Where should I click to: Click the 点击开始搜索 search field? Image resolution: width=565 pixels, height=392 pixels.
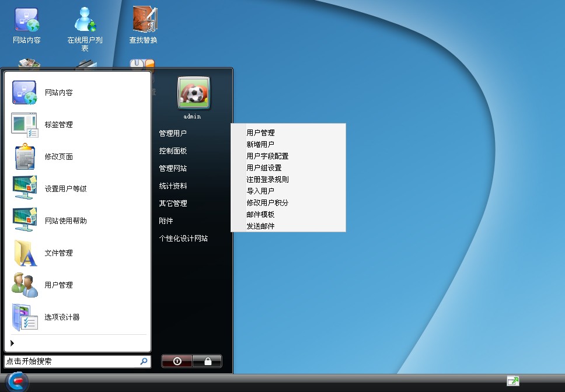click(x=71, y=362)
